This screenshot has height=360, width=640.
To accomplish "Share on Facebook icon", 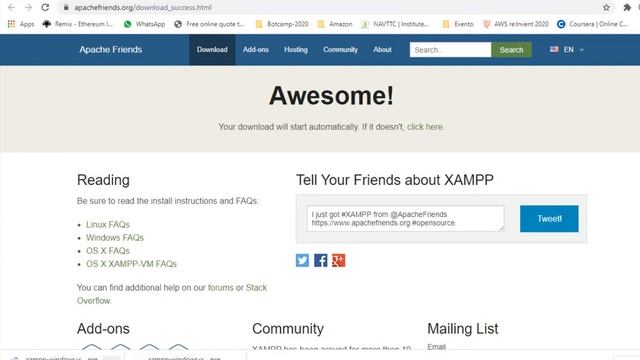I will coord(320,260).
